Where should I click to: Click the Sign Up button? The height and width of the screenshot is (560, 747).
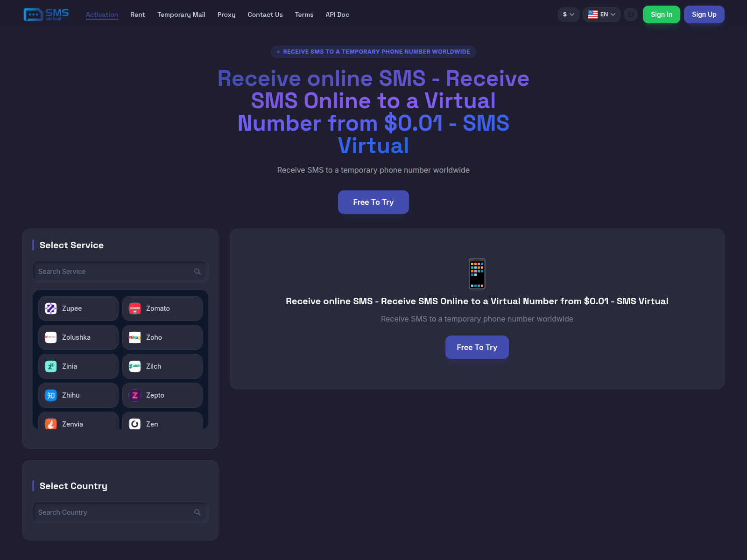click(704, 14)
